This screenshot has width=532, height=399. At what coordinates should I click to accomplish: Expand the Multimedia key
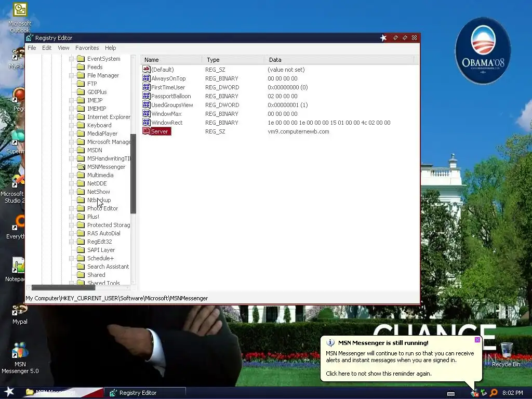[x=72, y=175]
